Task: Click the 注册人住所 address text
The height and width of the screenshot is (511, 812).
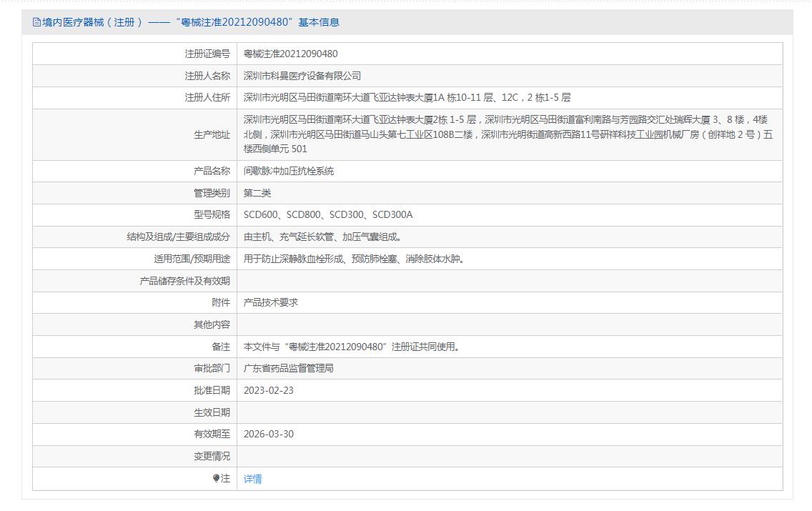Action: tap(407, 98)
